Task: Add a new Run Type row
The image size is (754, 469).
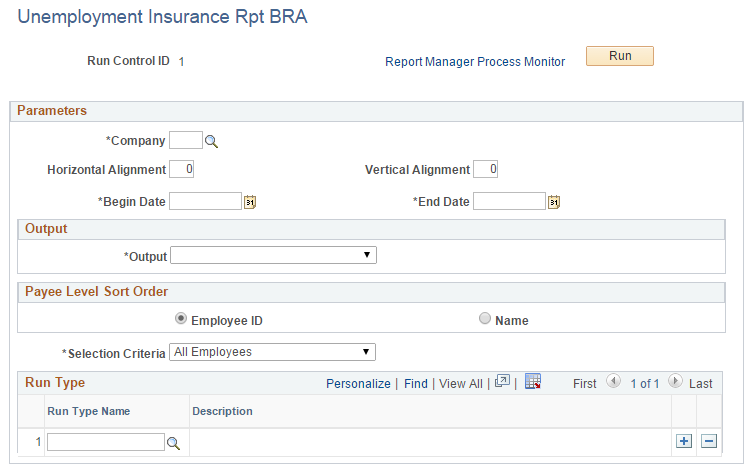Action: click(684, 441)
